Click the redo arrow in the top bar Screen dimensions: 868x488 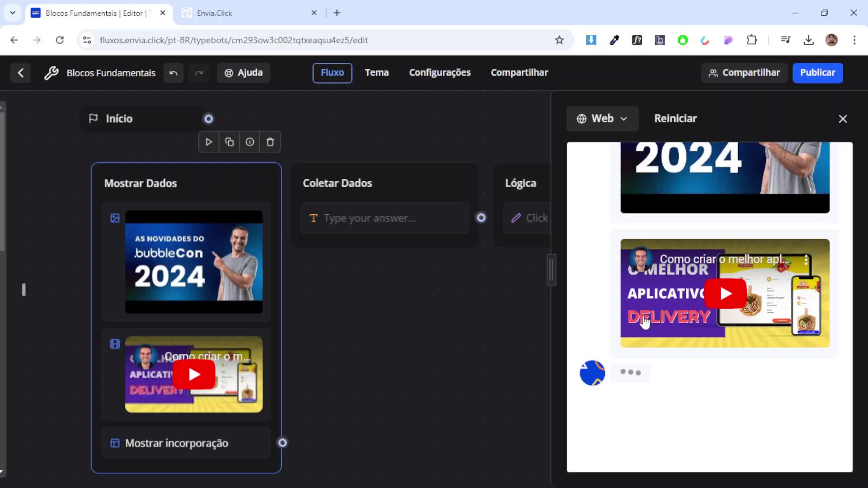pyautogui.click(x=199, y=73)
